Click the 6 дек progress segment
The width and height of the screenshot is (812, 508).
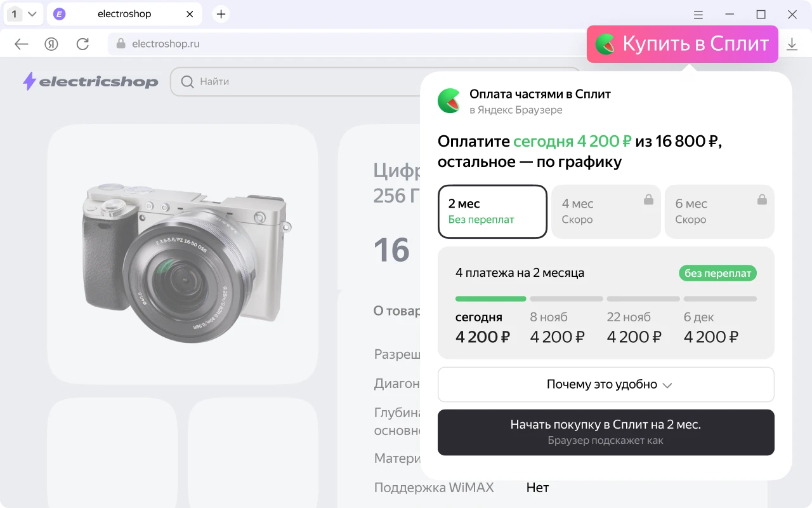click(720, 298)
